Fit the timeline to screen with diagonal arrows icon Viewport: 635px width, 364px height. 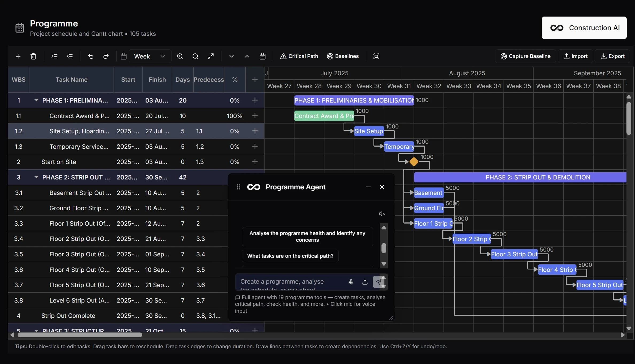coord(211,56)
